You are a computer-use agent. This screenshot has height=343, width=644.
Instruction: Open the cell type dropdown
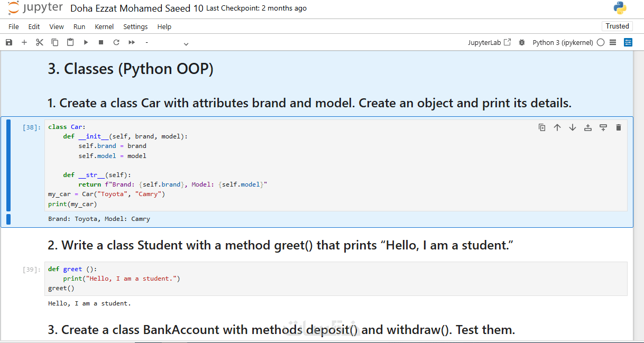(x=167, y=43)
